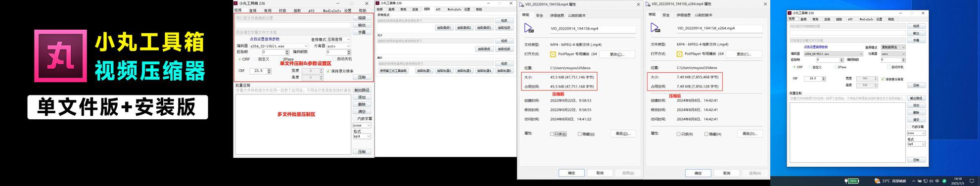Click MKV video path field in 抽取 toolbox window
Viewport: 980px width, 186px height.
435,63
